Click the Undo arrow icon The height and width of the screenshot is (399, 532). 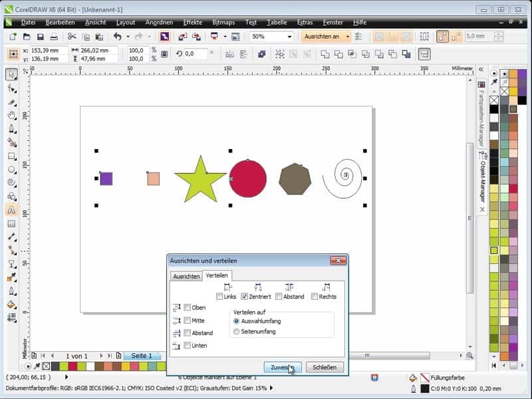pos(118,37)
